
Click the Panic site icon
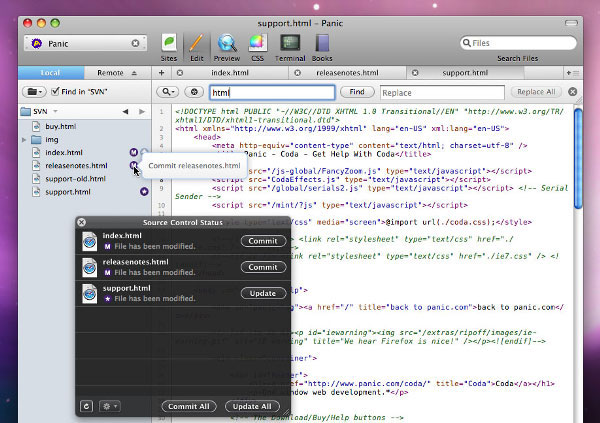pyautogui.click(x=37, y=44)
